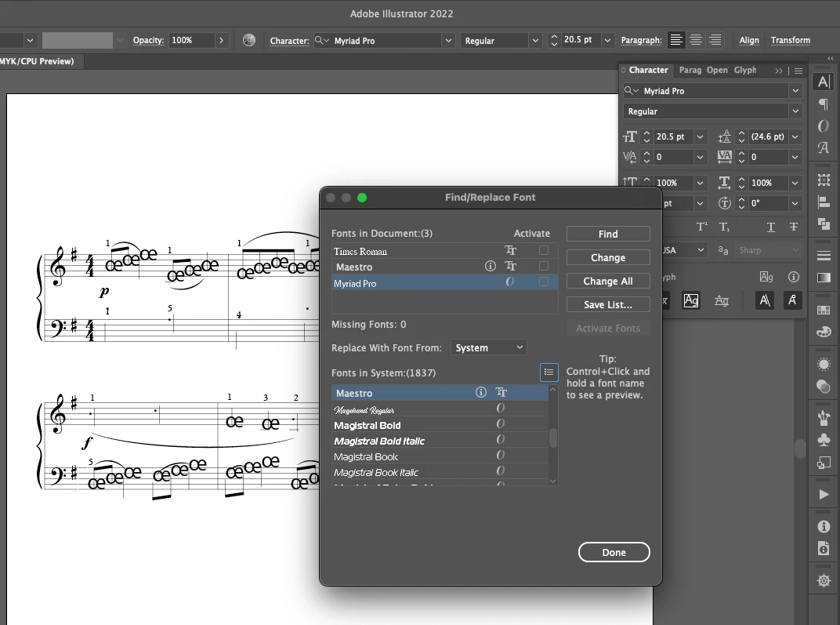Open the Glyphs panel dock icon

tap(824, 147)
